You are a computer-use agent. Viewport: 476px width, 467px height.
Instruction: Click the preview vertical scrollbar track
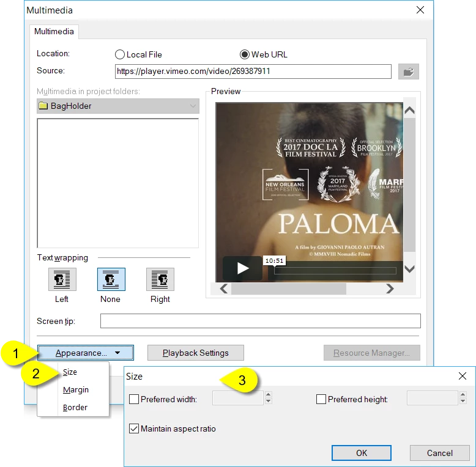[409, 185]
